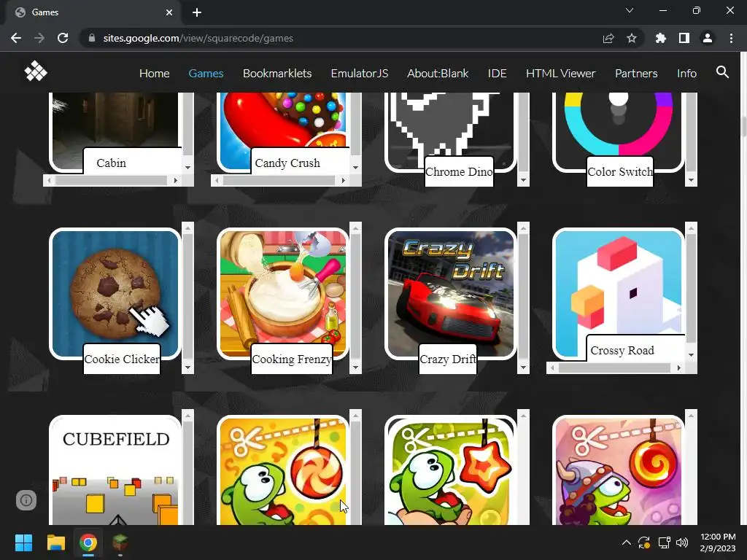Image resolution: width=747 pixels, height=560 pixels.
Task: Go to the About:Blank menu item
Action: pyautogui.click(x=438, y=74)
